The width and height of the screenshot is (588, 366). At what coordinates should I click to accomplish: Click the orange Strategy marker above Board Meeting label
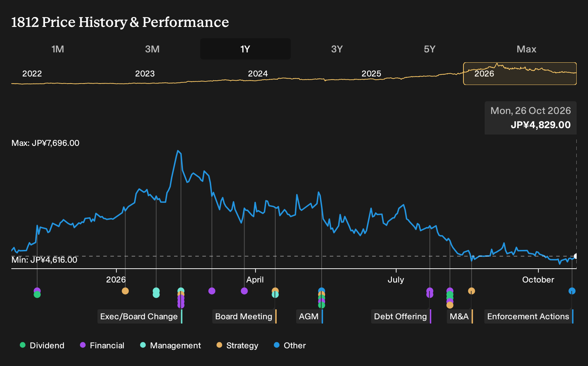(275, 290)
